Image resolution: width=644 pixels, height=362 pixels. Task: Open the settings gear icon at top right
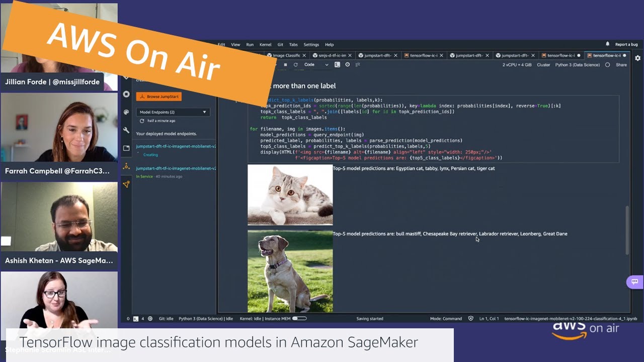click(x=638, y=58)
